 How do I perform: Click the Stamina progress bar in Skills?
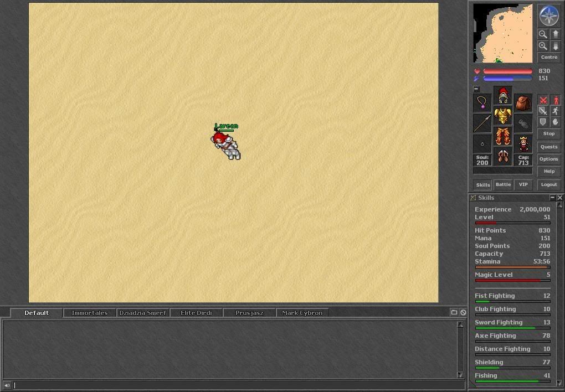[512, 267]
